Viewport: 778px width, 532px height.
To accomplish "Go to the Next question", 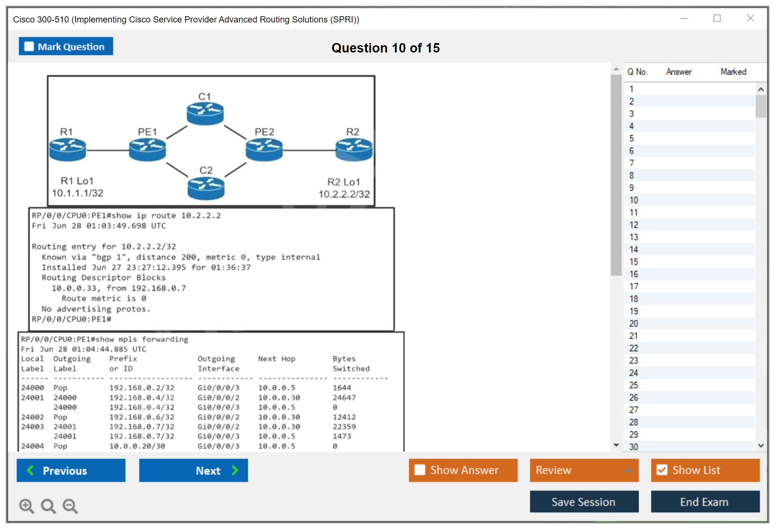I will coord(193,470).
